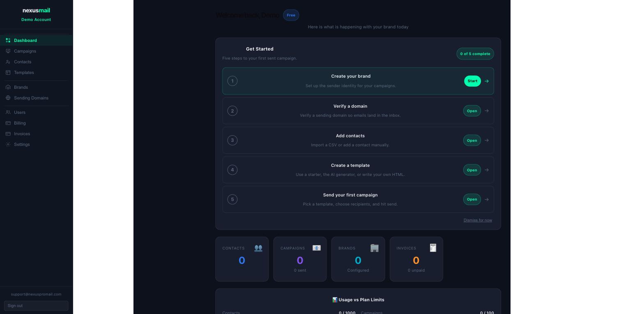Click the arrow in Add contacts row

coord(487,140)
